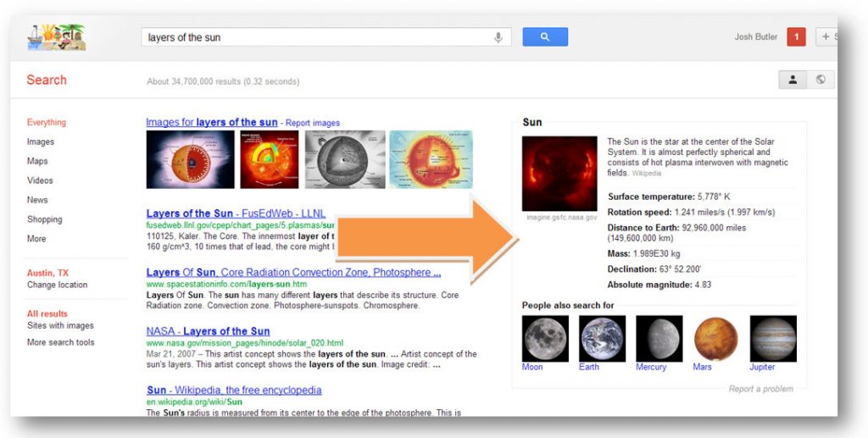The height and width of the screenshot is (438, 868).
Task: Click imagine.gsfc.nasa.gov image source
Action: coord(561,218)
